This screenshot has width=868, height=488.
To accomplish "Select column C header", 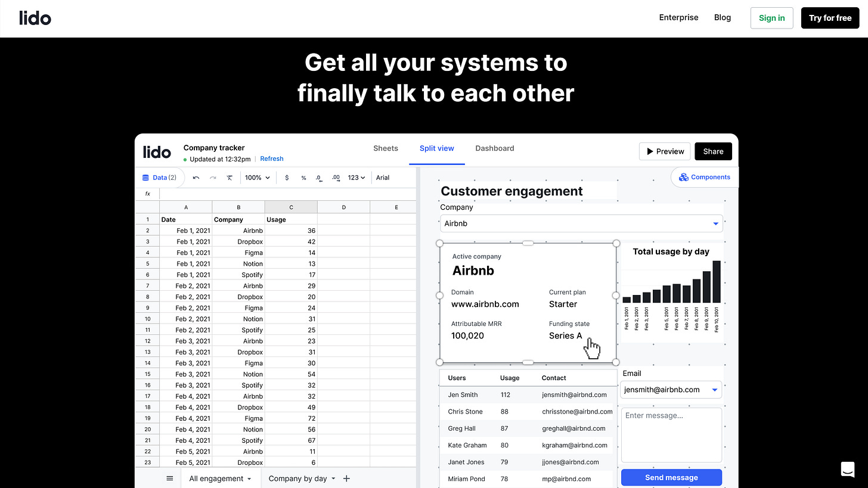I will click(x=291, y=207).
